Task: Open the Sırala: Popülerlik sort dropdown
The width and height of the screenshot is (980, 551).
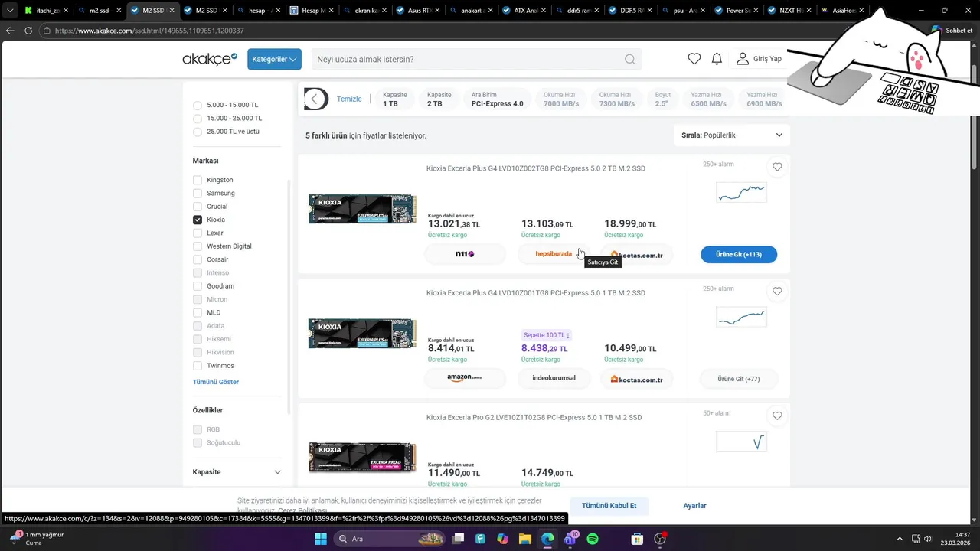Action: [732, 135]
